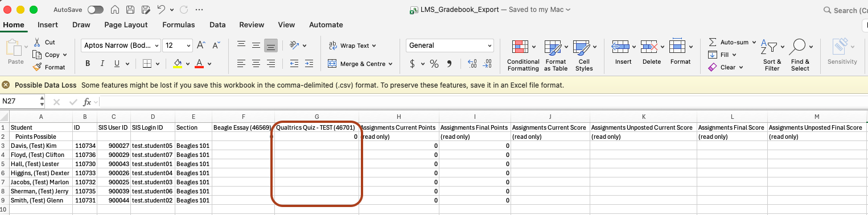Apply italic formatting
868x215 pixels.
click(x=102, y=64)
